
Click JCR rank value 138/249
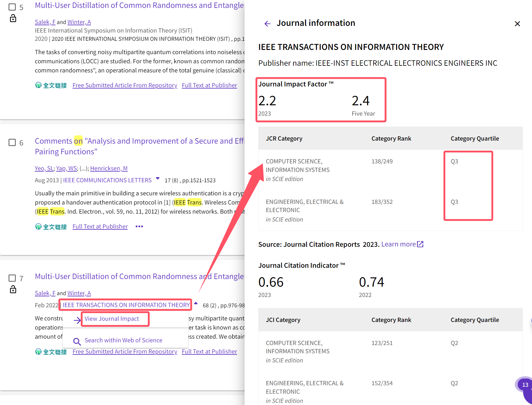pos(382,161)
